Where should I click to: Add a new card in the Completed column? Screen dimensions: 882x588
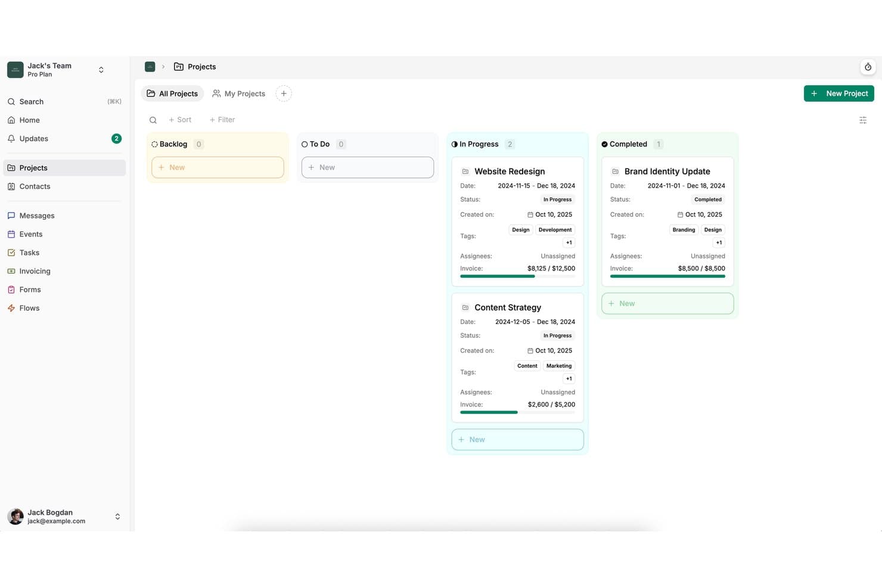pyautogui.click(x=667, y=303)
